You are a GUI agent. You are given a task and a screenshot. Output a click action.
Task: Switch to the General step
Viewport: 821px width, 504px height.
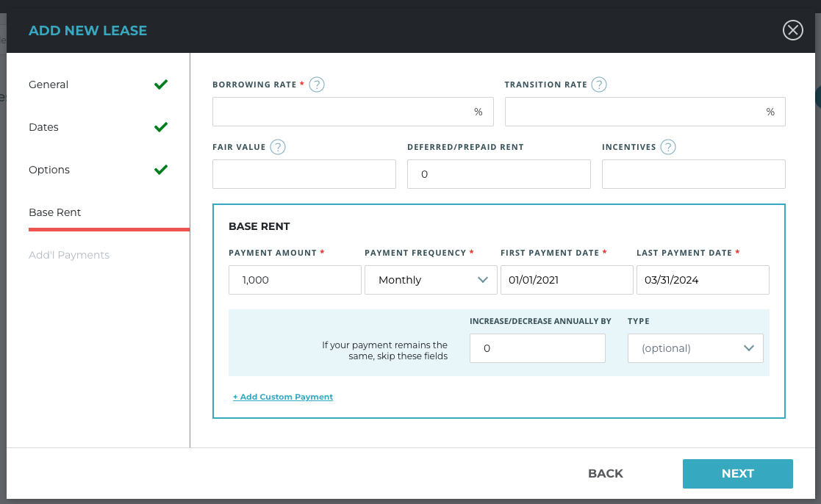(49, 84)
